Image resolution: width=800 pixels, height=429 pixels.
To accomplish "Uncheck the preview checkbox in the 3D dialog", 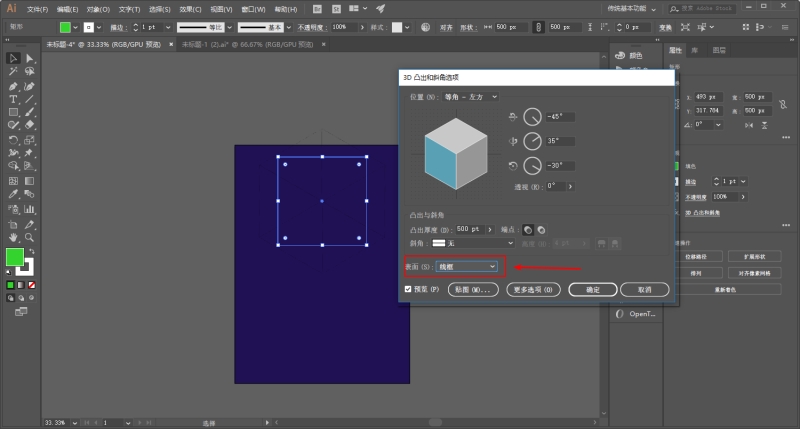I will [x=408, y=289].
